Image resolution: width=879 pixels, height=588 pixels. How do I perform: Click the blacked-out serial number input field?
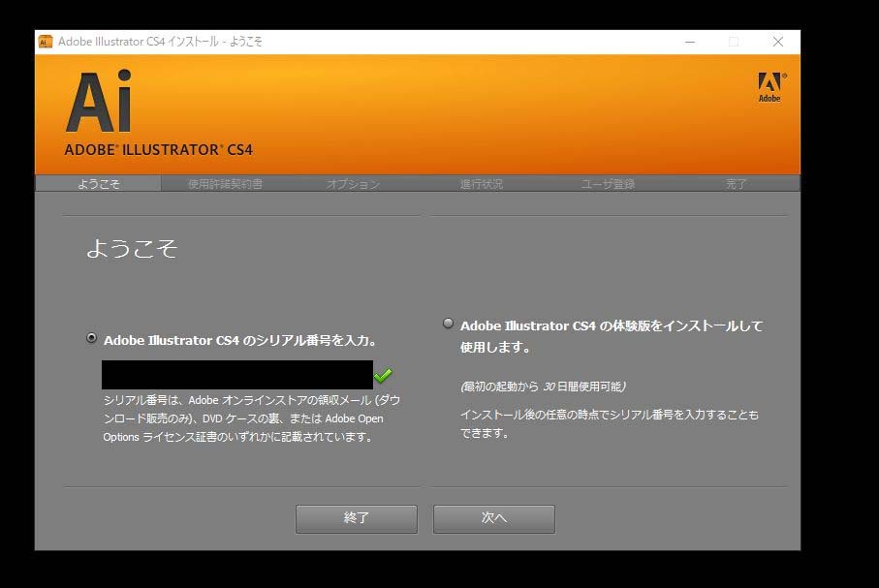pyautogui.click(x=237, y=375)
